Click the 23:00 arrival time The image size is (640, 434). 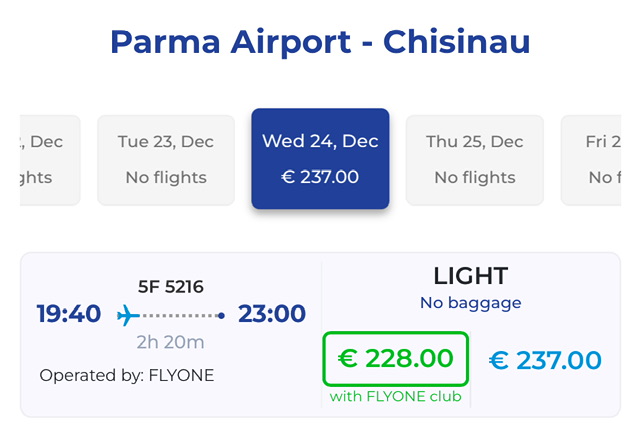(x=272, y=314)
